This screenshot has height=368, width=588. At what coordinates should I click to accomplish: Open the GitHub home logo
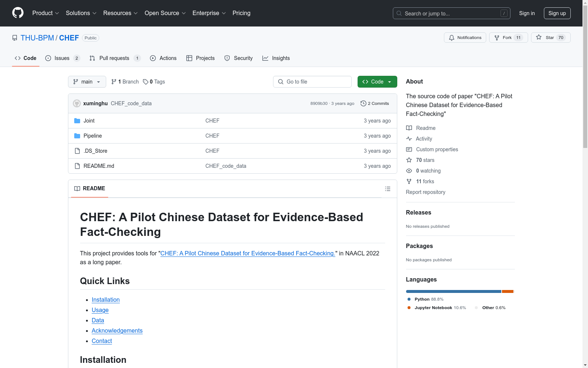18,13
